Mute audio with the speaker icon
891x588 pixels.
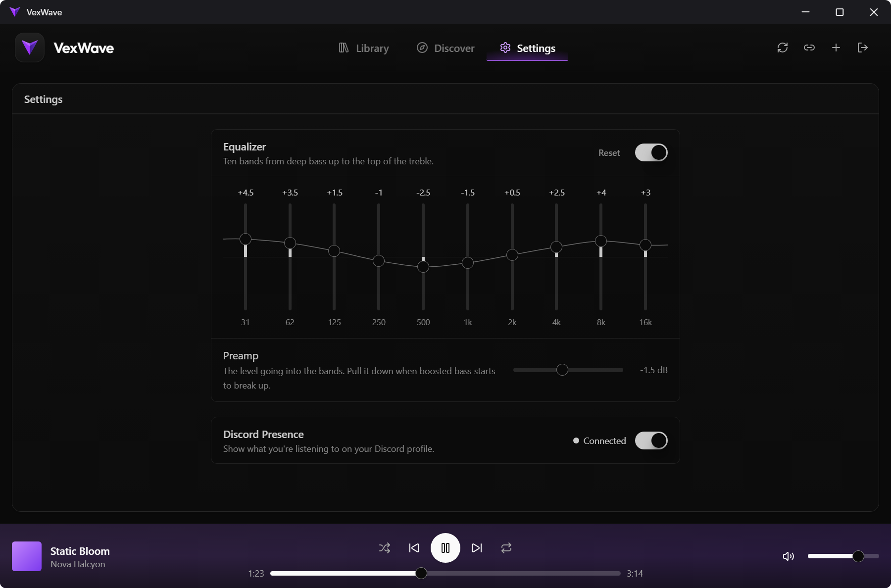pos(789,556)
